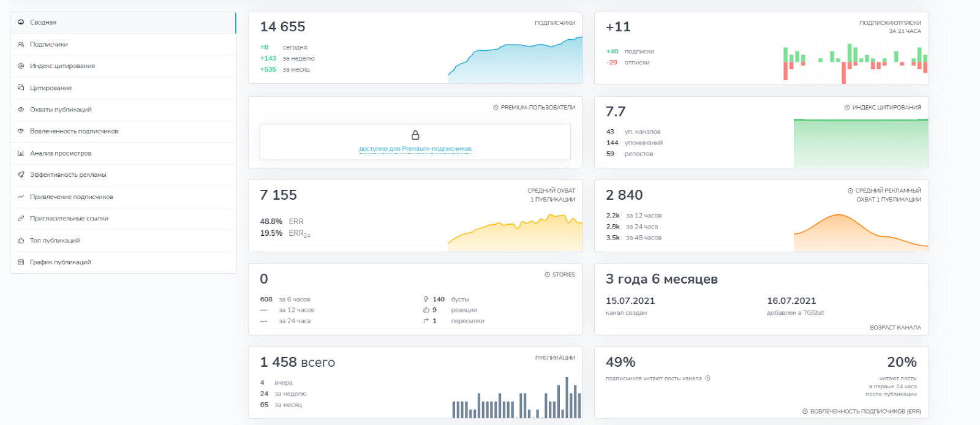This screenshot has height=425, width=980.
Task: Go to Привлечение подписчиков page
Action: pyautogui.click(x=71, y=197)
